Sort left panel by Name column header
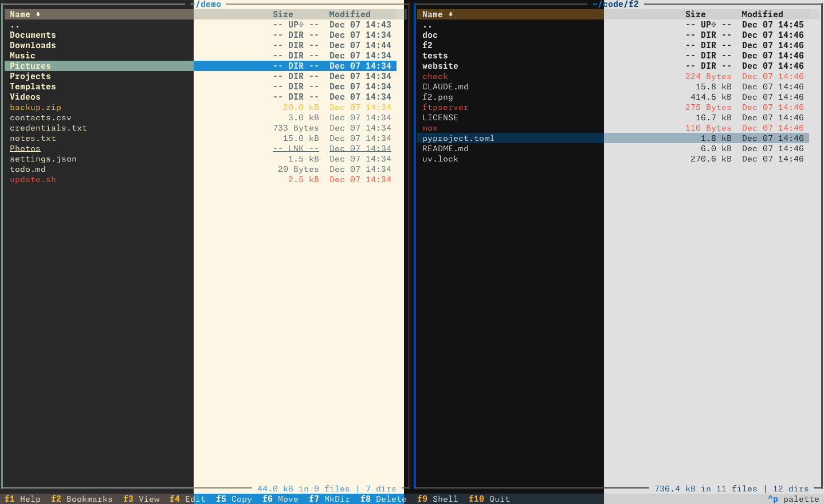Screen dimensions: 824x504 pos(20,14)
